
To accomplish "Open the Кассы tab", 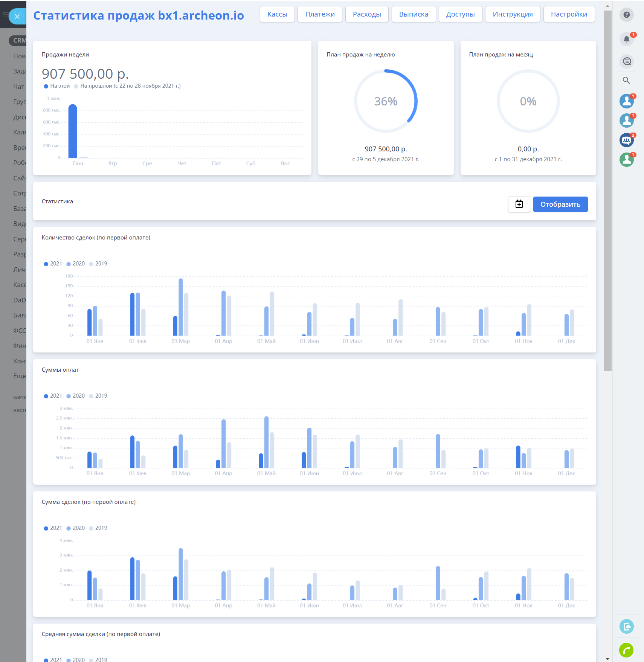I will pos(277,14).
